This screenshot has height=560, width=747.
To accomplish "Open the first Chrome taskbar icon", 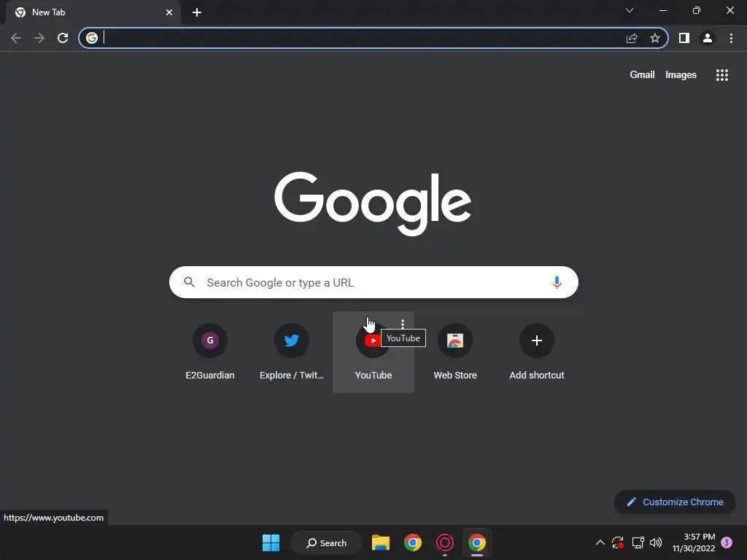I will (x=413, y=542).
